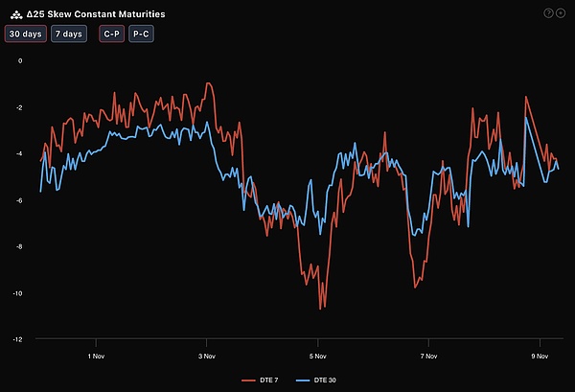Switch skew to P-C mode
Image resolution: width=575 pixels, height=392 pixels.
coord(141,35)
